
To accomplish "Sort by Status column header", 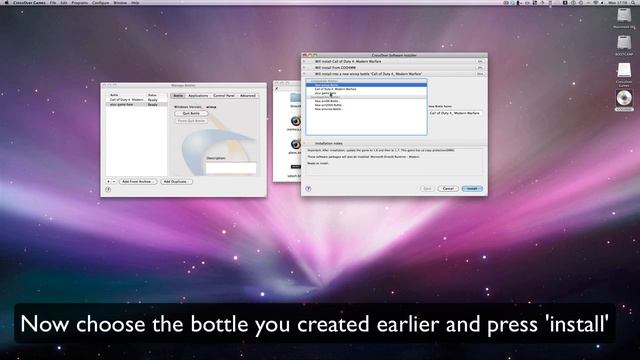I will pos(157,95).
